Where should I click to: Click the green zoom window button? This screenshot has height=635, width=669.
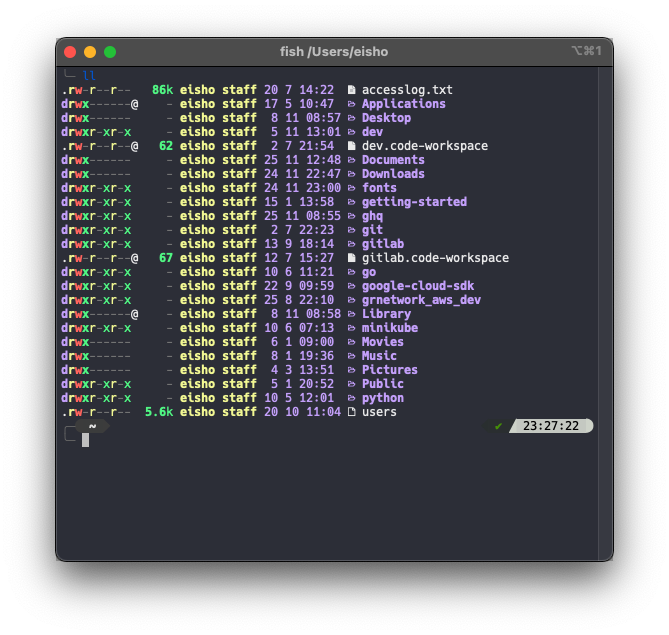(x=110, y=52)
